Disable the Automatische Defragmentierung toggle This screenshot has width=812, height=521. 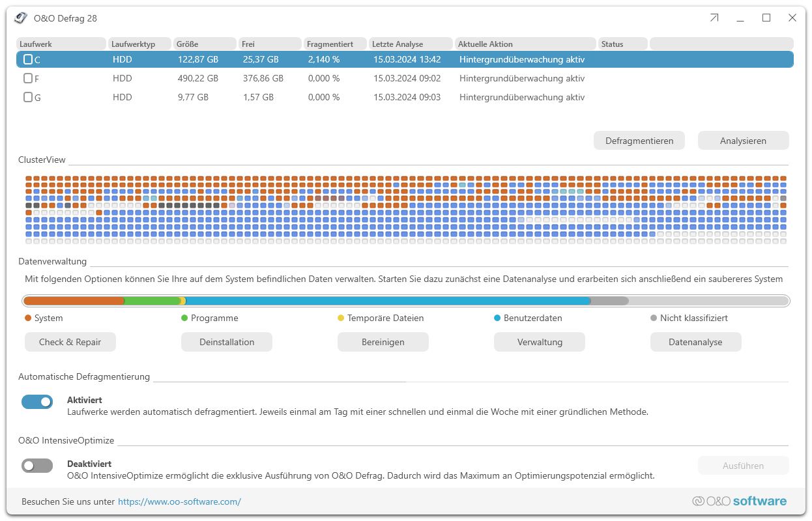point(37,402)
